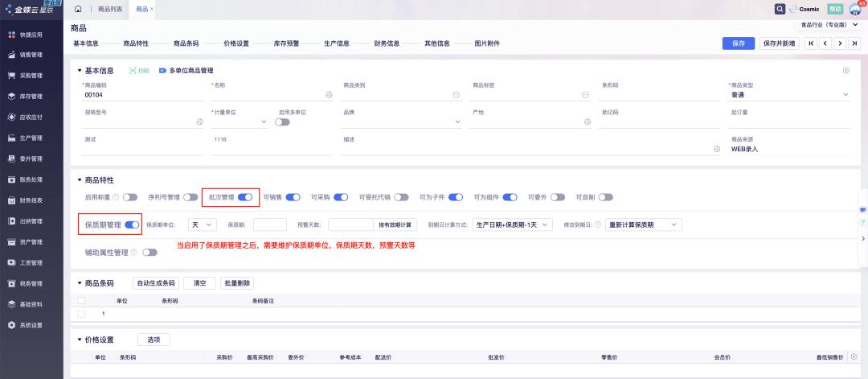Click the search icon in top bar
The image size is (868, 379).
click(x=780, y=10)
